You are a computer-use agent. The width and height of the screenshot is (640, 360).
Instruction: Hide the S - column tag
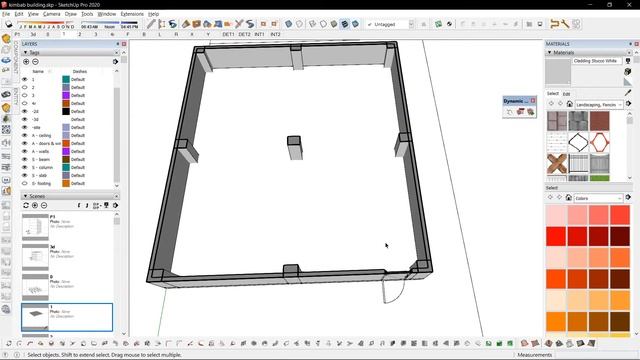[x=24, y=167]
